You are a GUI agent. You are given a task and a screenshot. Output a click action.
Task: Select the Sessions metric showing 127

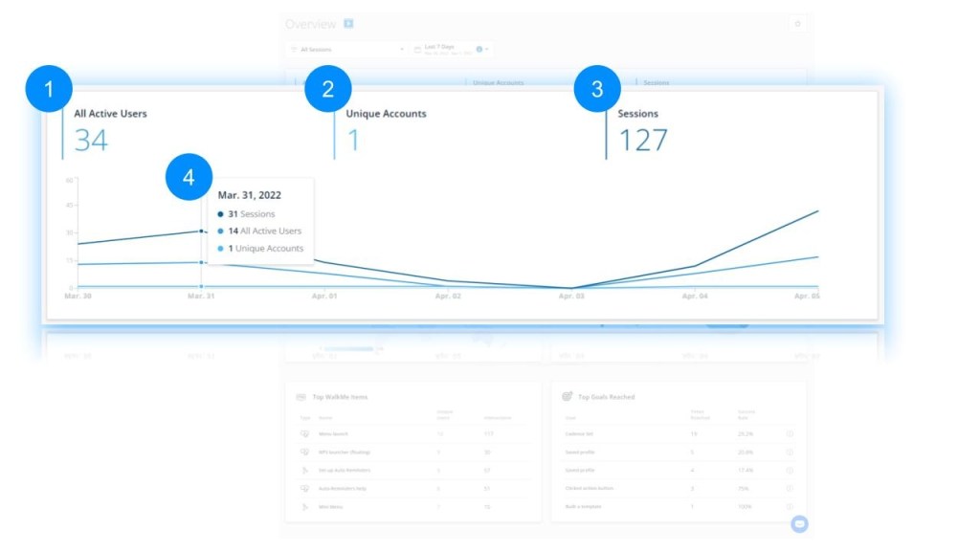(x=642, y=131)
